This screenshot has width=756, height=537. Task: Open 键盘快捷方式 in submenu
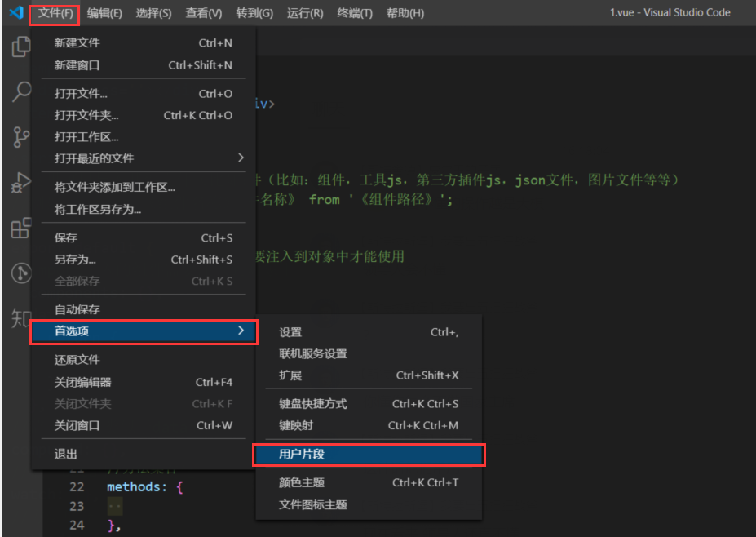(x=369, y=404)
